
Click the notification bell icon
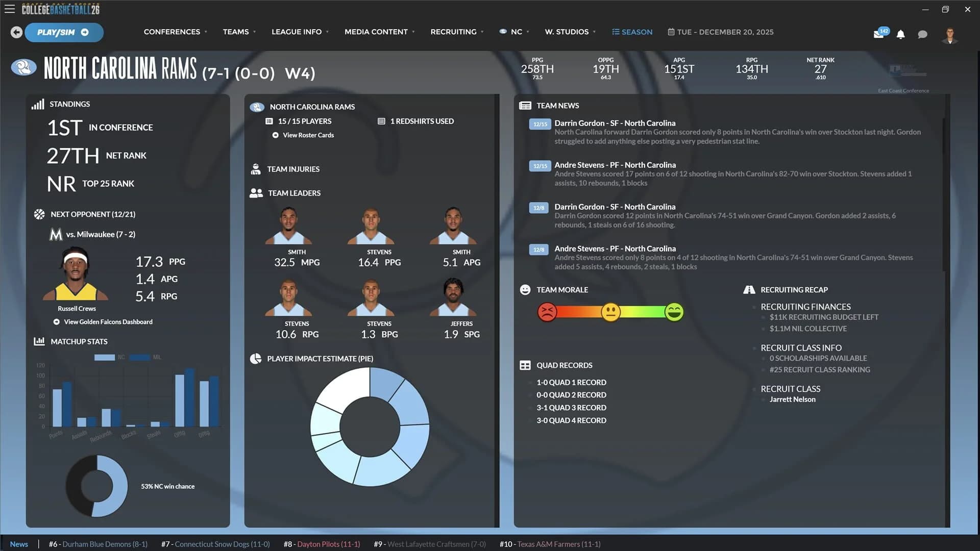(900, 34)
